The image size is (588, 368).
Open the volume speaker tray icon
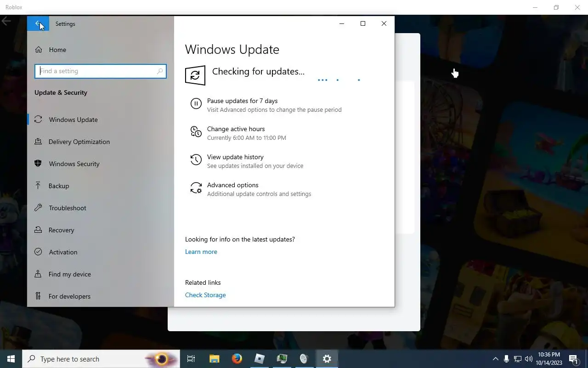(x=529, y=359)
